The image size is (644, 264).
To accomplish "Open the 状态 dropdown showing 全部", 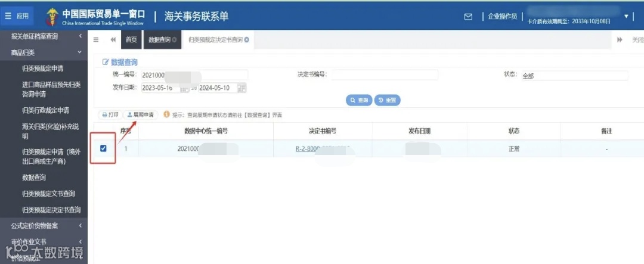I will [574, 76].
